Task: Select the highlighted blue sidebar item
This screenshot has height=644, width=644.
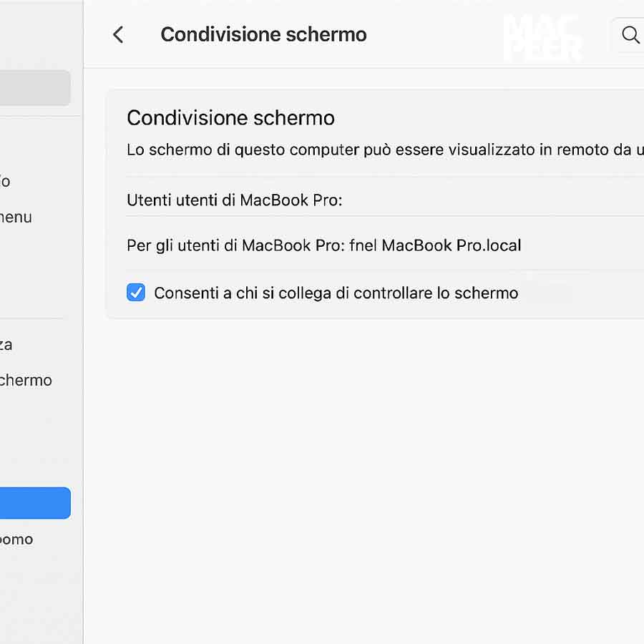Action: click(34, 503)
